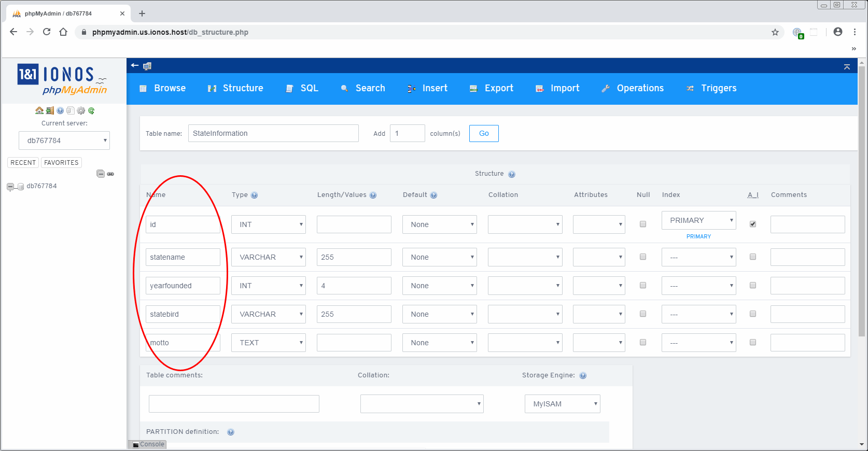Click the database cylinder icon for db767784
This screenshot has height=451, width=868.
click(x=21, y=187)
